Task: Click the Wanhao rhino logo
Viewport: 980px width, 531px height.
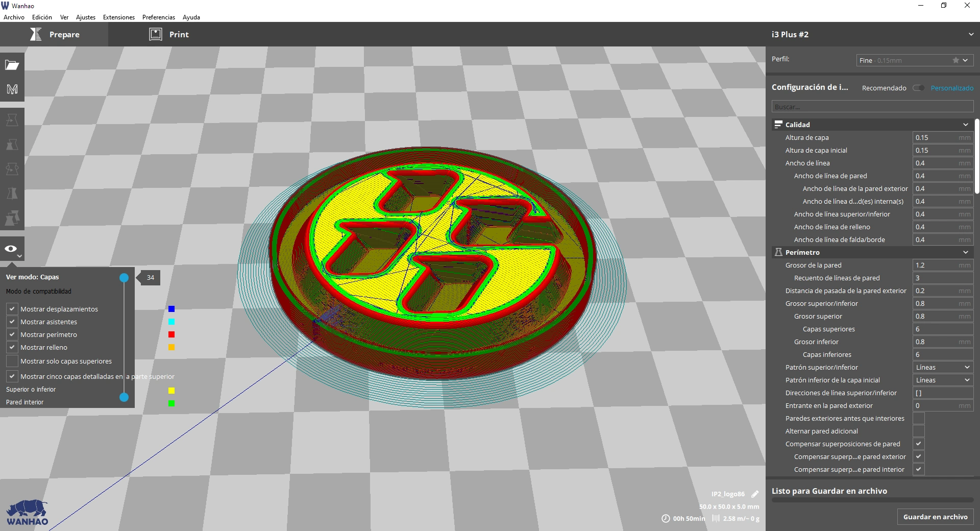Action: [x=28, y=512]
